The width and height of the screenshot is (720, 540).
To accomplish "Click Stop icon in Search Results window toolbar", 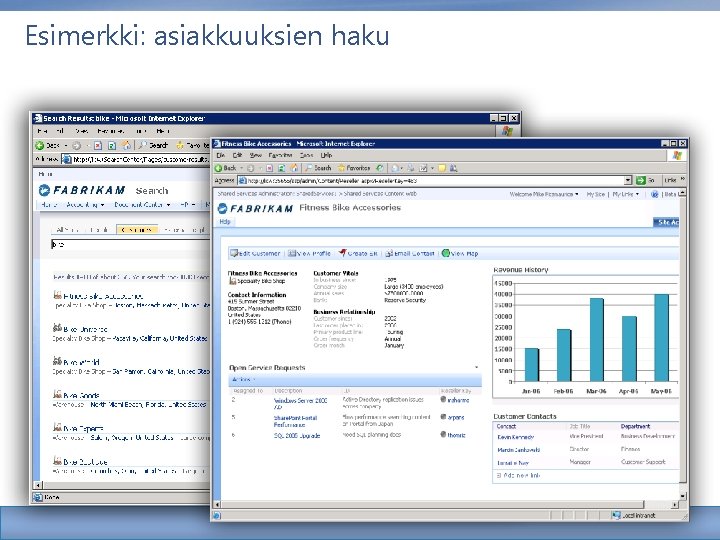I will (x=98, y=146).
